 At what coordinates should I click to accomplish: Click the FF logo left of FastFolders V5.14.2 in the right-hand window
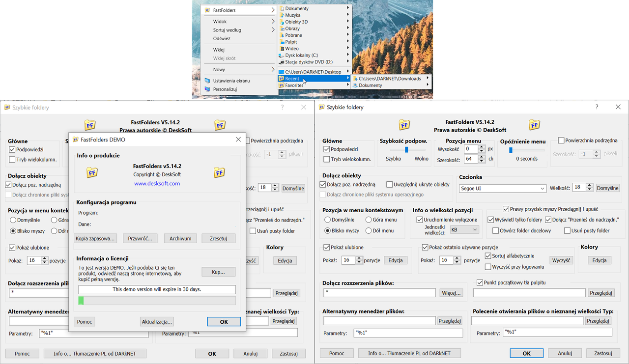404,125
